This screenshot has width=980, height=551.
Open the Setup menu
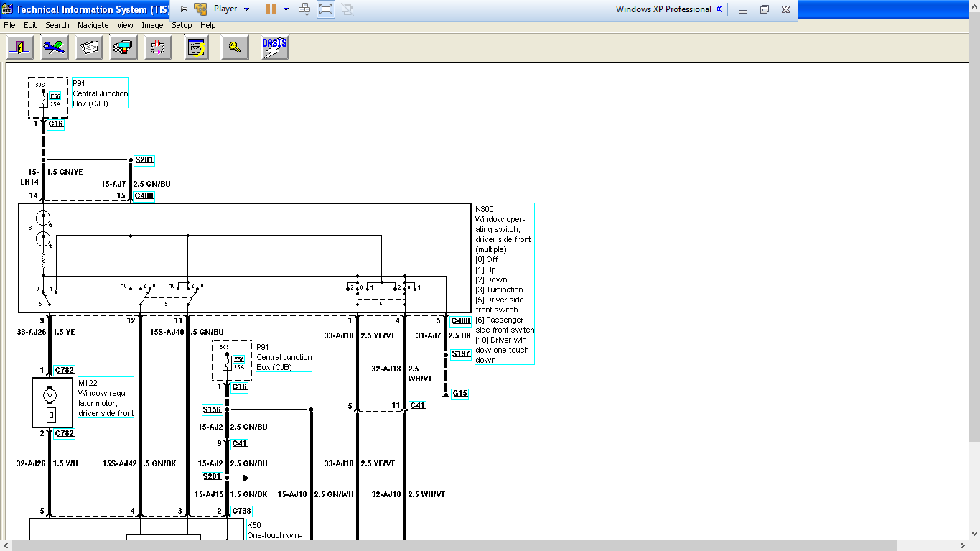click(182, 25)
